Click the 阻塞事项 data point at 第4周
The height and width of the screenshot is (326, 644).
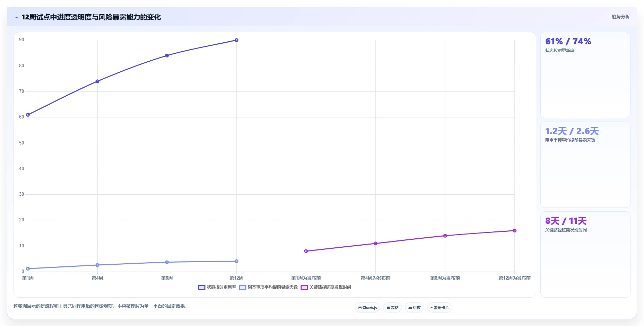[97, 265]
